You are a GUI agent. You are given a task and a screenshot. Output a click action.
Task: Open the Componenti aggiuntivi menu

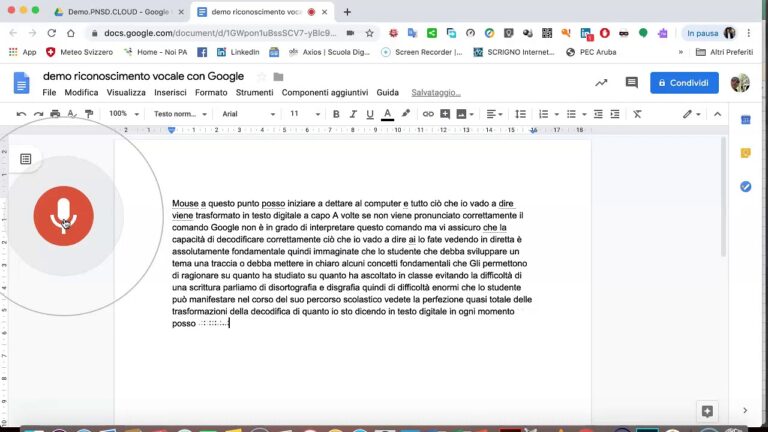(325, 93)
